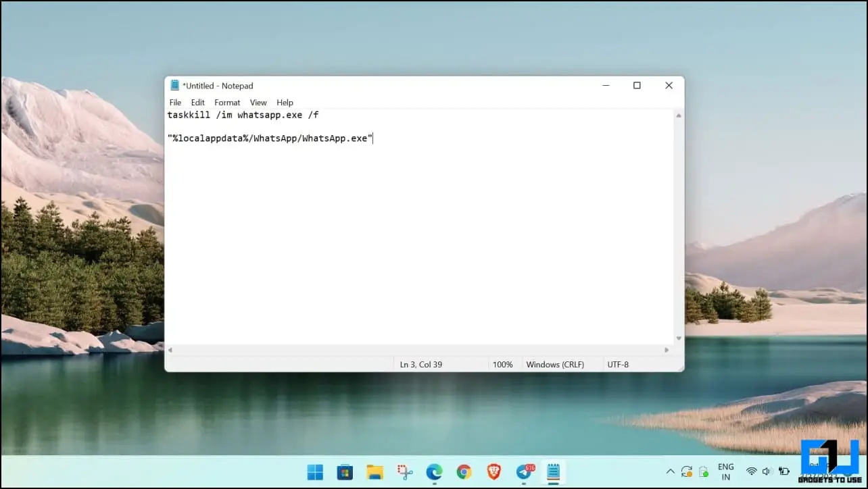Close the Notepad window
This screenshot has width=868, height=489.
(669, 86)
